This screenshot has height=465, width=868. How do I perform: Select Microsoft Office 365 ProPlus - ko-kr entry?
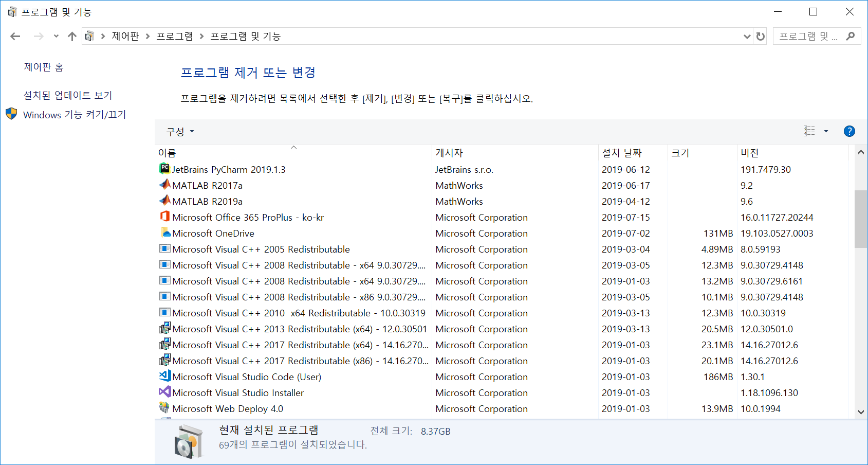[248, 217]
